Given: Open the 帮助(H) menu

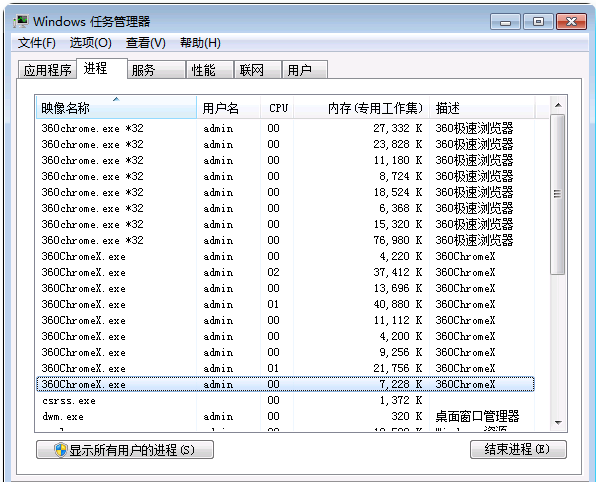Looking at the screenshot, I should tap(200, 43).
